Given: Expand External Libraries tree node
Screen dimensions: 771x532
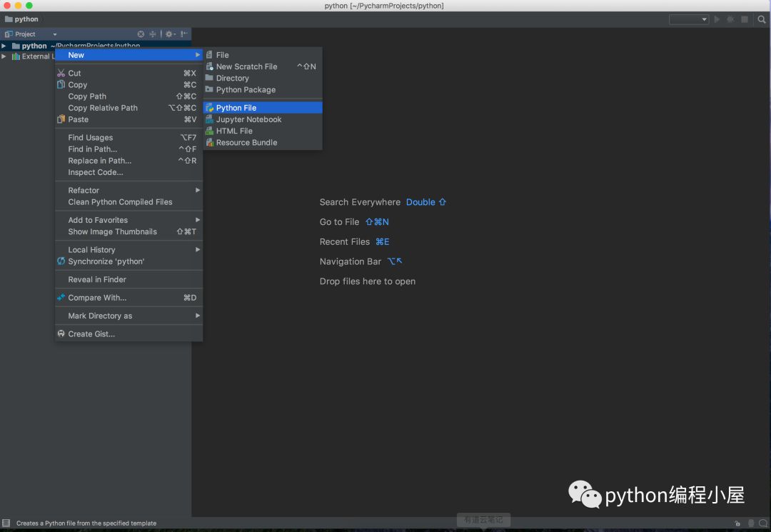Looking at the screenshot, I should point(4,56).
